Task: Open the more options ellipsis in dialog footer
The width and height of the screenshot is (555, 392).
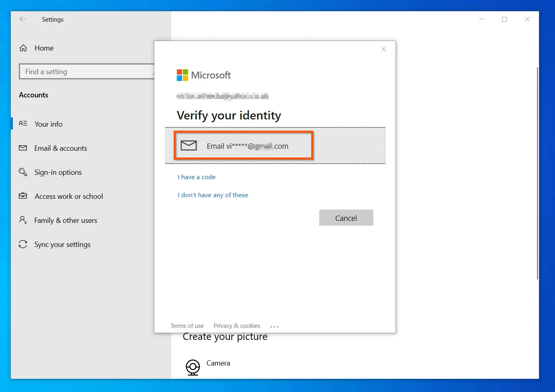Action: [x=274, y=326]
